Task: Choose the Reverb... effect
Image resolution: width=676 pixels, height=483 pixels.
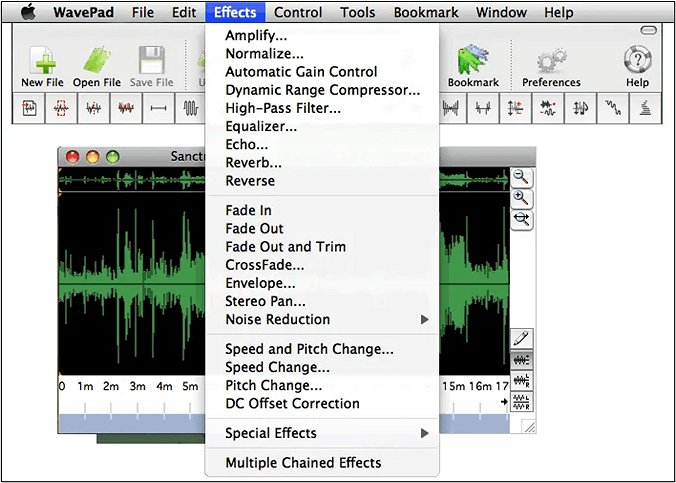Action: (x=322, y=162)
